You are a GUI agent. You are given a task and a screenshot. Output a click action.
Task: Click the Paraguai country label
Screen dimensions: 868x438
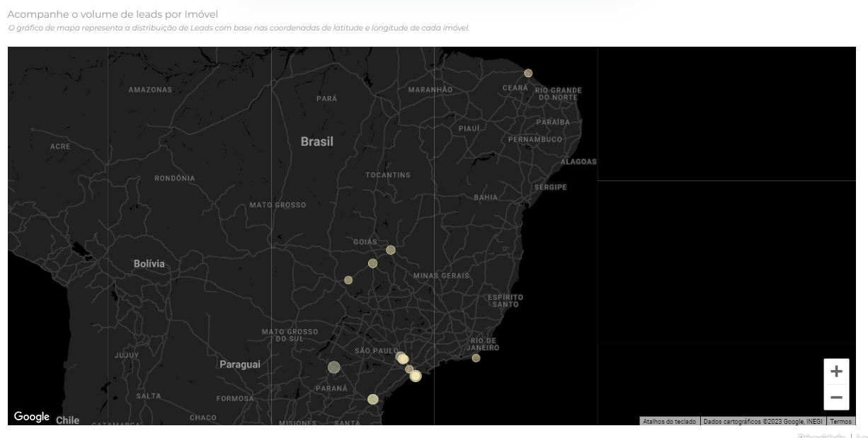coord(239,364)
